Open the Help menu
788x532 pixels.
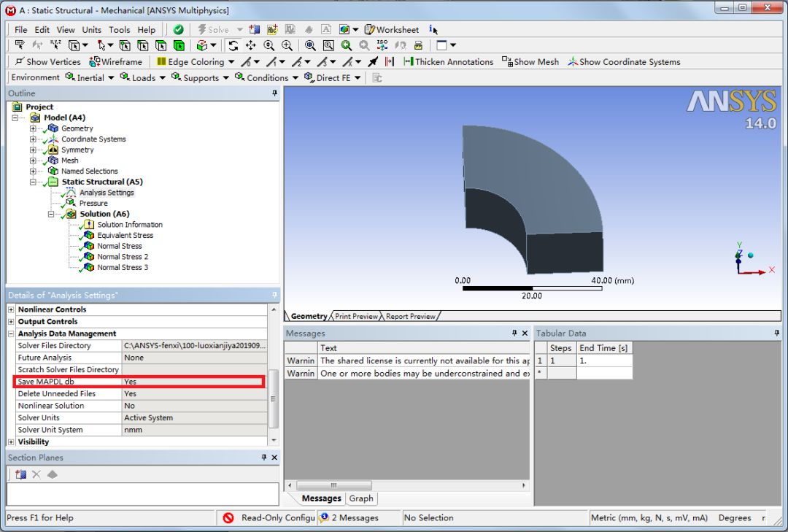(146, 30)
